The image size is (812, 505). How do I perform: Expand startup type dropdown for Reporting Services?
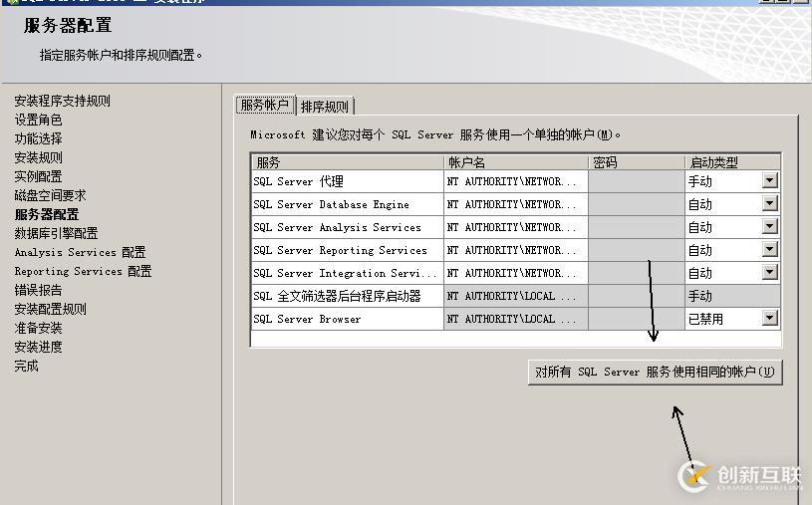pyautogui.click(x=770, y=250)
